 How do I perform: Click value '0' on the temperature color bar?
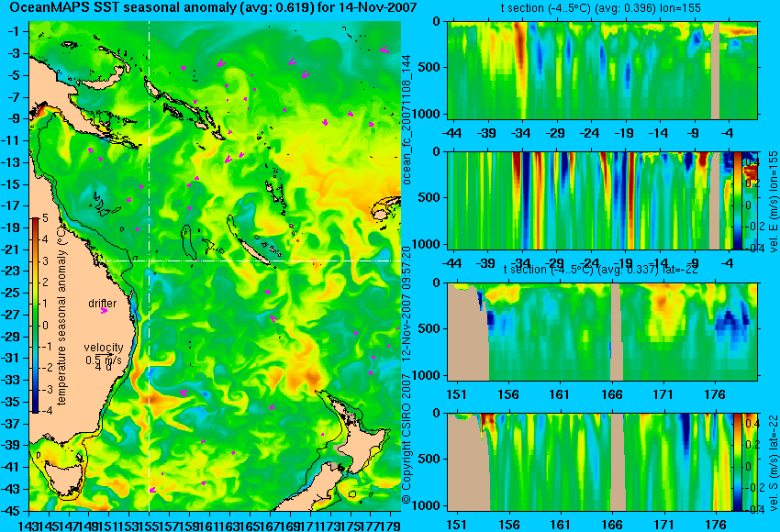click(x=45, y=326)
